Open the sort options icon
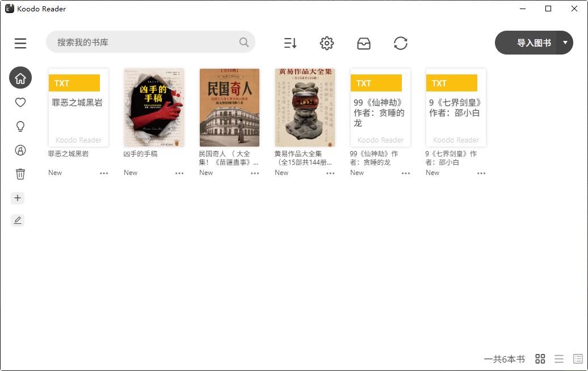Screen dimensions: 588x371 point(290,43)
